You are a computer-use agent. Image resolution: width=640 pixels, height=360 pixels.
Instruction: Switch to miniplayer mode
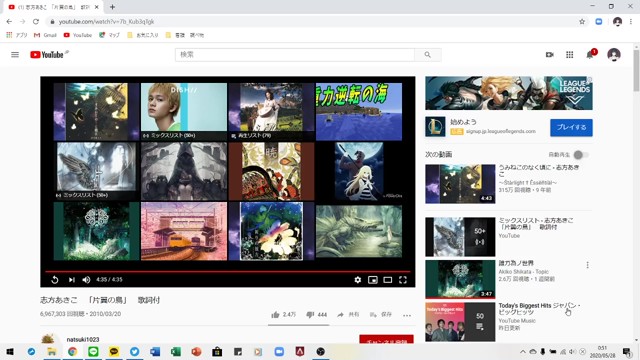click(x=373, y=280)
